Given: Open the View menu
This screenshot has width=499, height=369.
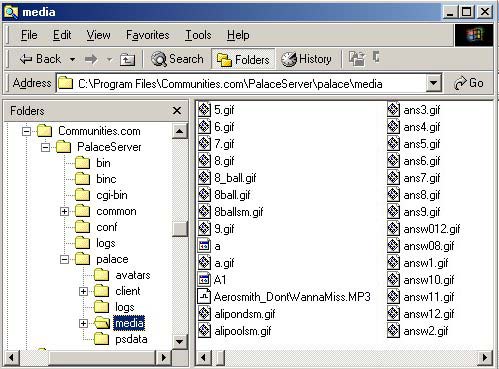Looking at the screenshot, I should (98, 35).
